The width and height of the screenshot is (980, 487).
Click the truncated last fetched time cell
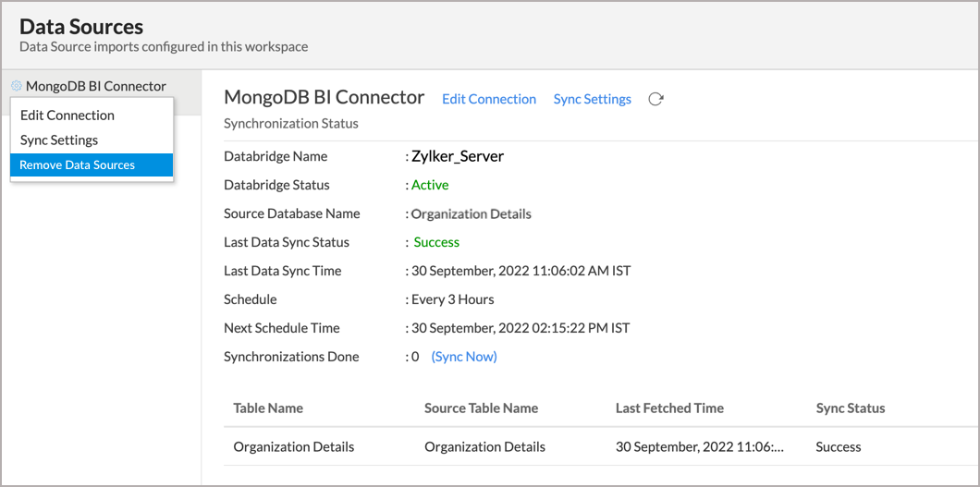(700, 447)
